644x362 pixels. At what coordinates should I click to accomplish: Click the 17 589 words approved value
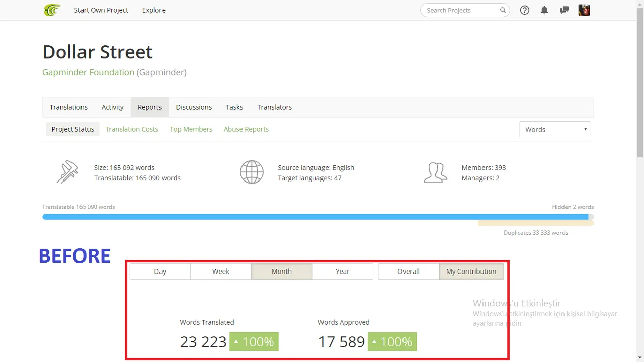tap(341, 342)
